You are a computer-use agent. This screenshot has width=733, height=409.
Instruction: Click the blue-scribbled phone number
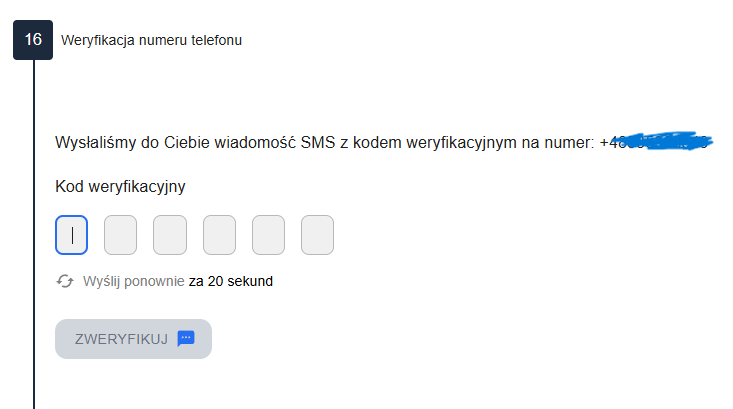point(668,143)
